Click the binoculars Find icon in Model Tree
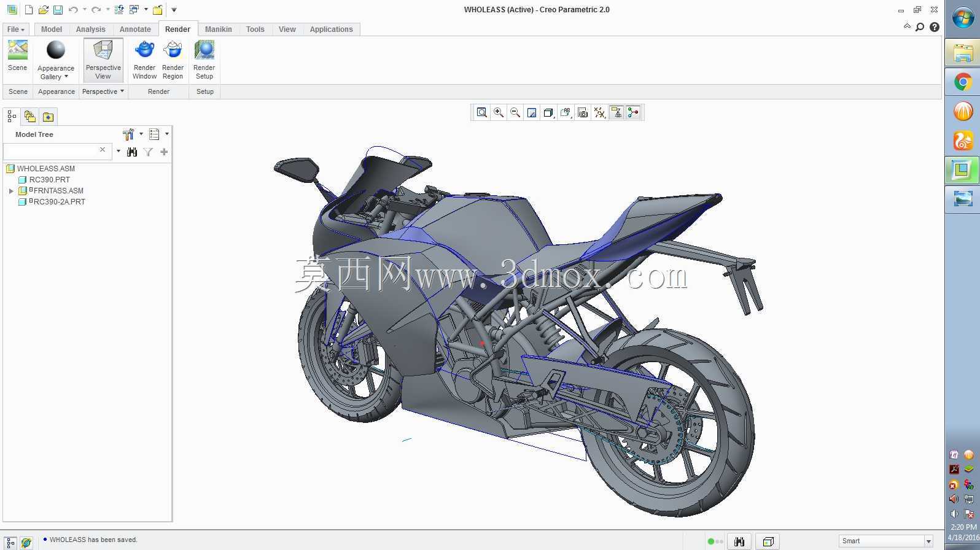The image size is (980, 550). 131,152
